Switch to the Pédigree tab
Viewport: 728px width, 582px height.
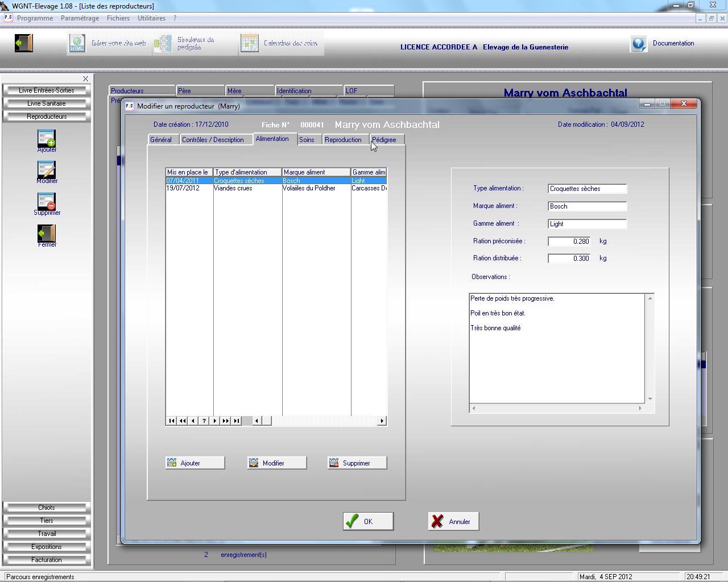pos(384,140)
